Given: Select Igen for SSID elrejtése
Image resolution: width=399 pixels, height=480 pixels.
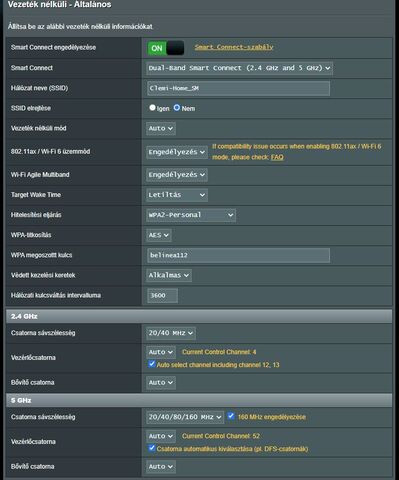Looking at the screenshot, I should [152, 108].
